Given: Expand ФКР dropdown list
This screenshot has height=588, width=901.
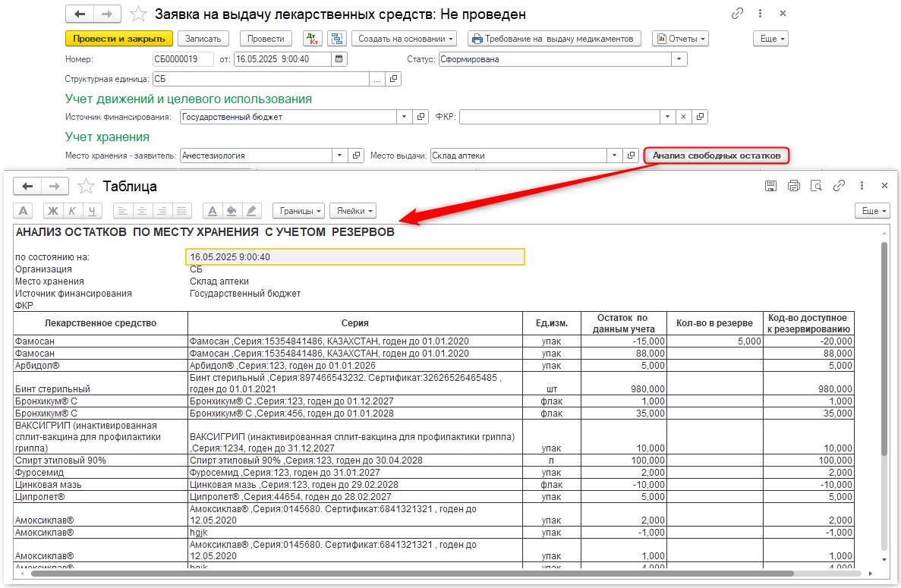Looking at the screenshot, I should point(667,117).
